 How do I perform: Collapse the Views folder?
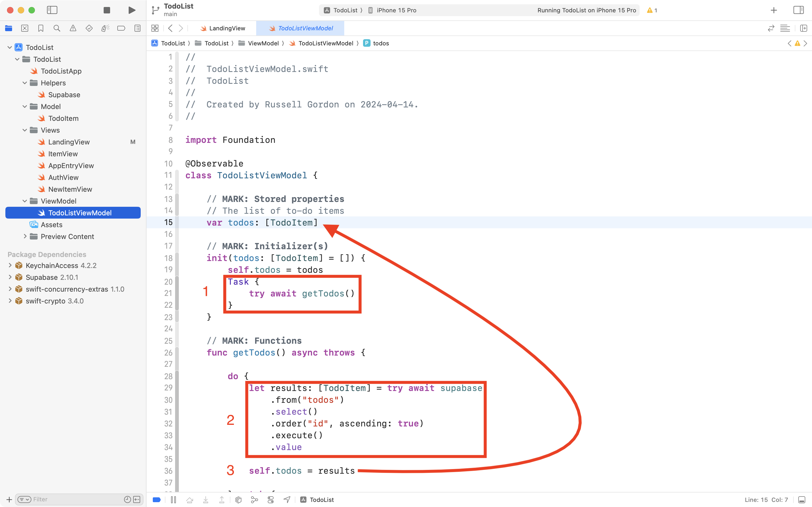click(x=24, y=130)
